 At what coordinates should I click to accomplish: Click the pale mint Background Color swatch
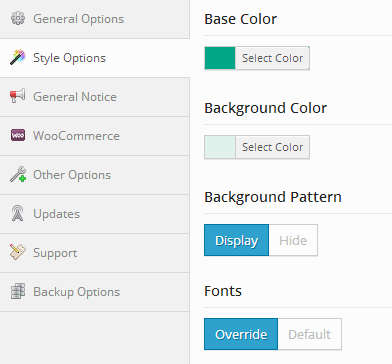[x=220, y=147]
